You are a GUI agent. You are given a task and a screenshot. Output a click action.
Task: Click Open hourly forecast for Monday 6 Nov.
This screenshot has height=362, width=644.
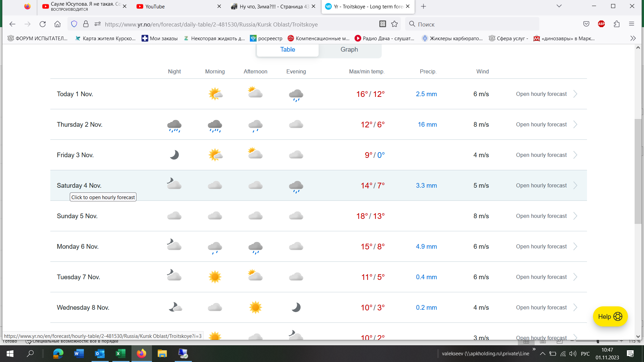tap(541, 246)
